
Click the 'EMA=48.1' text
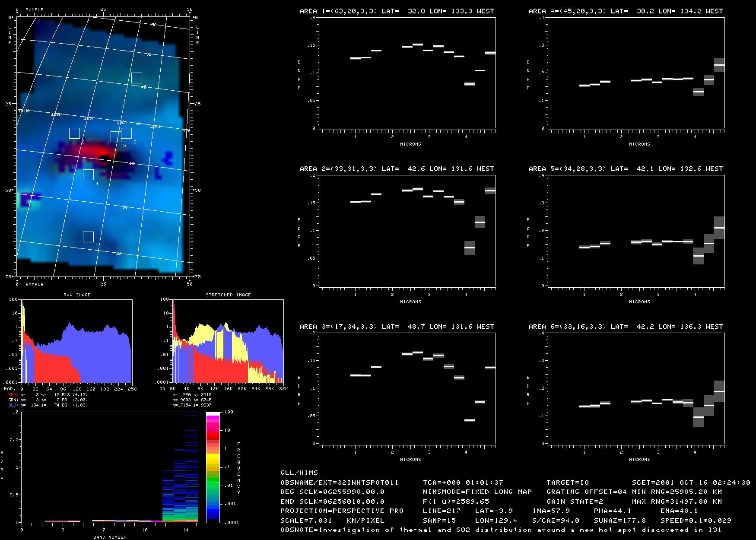(680, 511)
